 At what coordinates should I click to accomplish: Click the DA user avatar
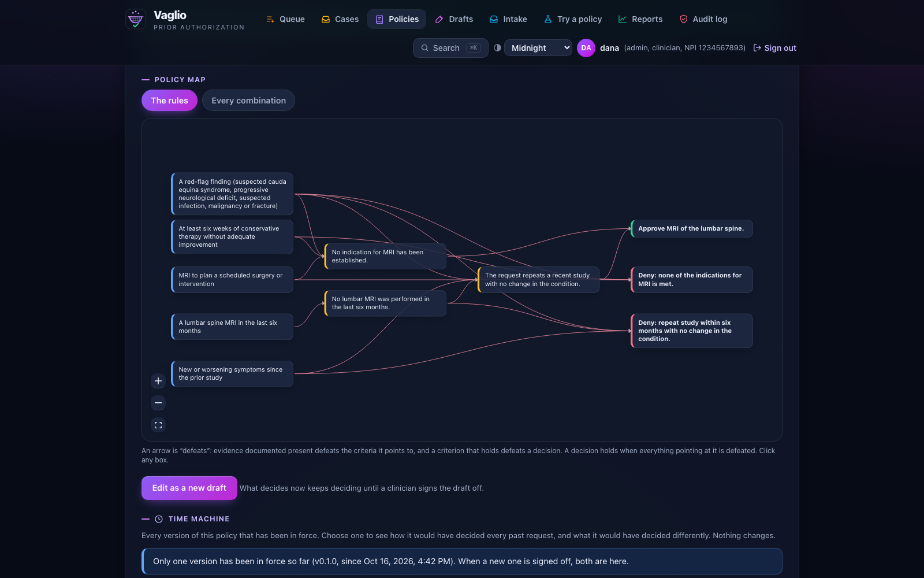[x=586, y=48]
